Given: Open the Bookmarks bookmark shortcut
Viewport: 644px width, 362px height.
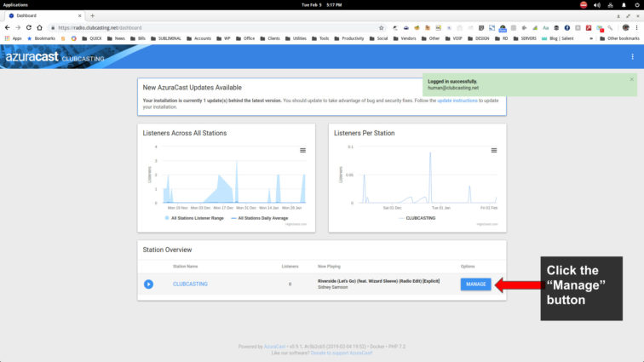Looking at the screenshot, I should click(41, 38).
